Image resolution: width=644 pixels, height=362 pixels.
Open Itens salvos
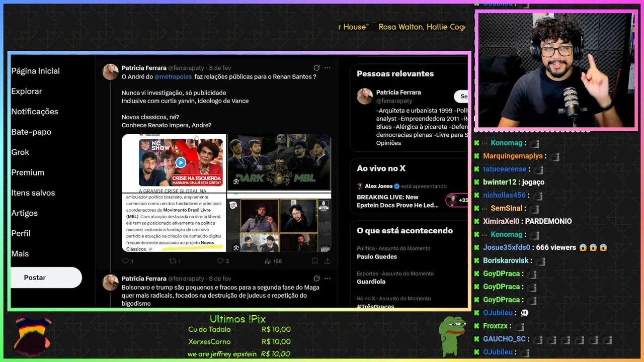tap(33, 193)
